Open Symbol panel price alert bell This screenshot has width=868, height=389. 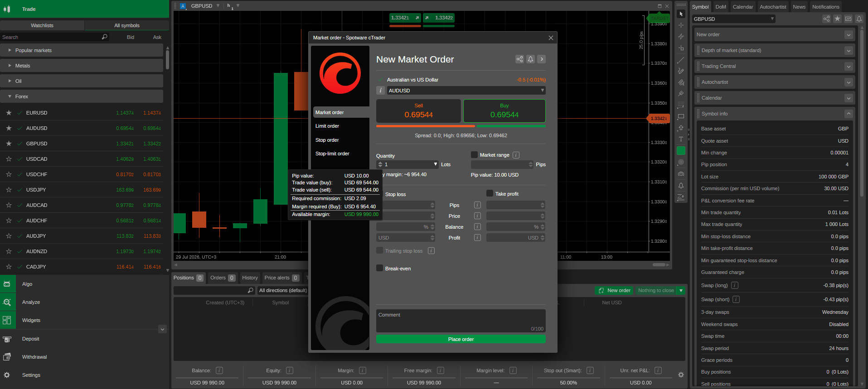[x=859, y=19]
